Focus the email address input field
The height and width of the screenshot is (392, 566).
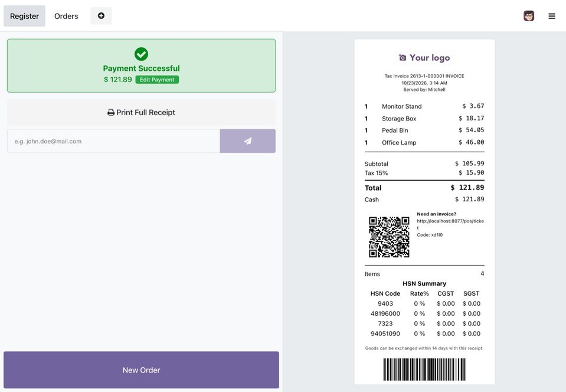pos(113,141)
